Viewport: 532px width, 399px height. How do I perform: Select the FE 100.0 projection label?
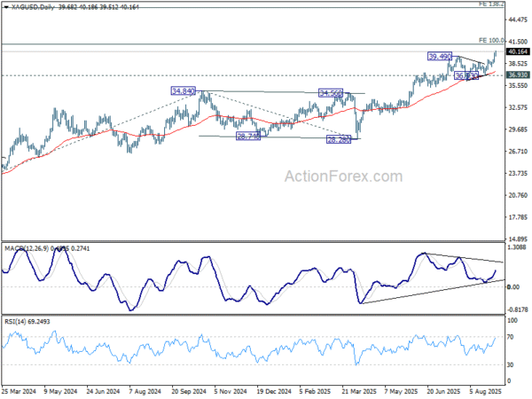point(491,41)
